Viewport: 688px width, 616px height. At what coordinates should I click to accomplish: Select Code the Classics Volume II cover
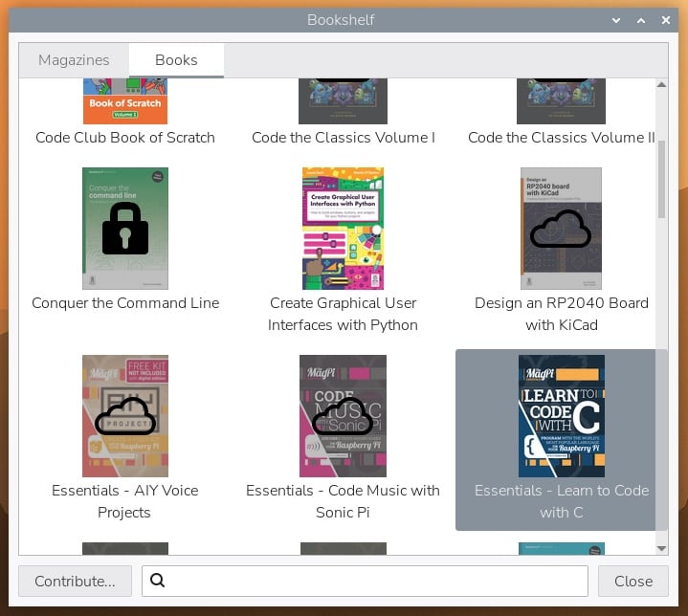[561, 101]
